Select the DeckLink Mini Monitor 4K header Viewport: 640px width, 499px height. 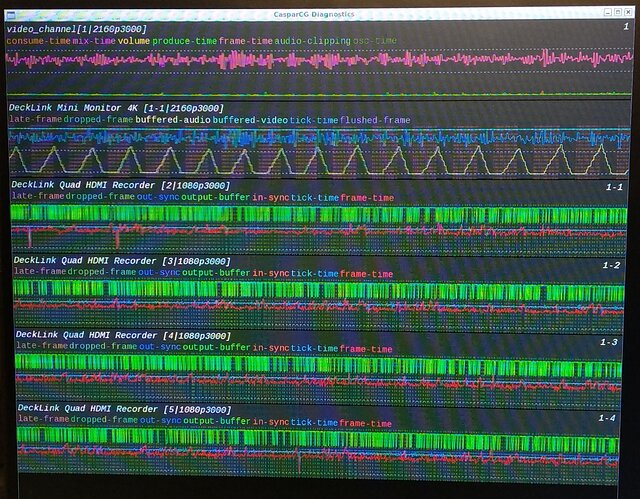coord(116,108)
